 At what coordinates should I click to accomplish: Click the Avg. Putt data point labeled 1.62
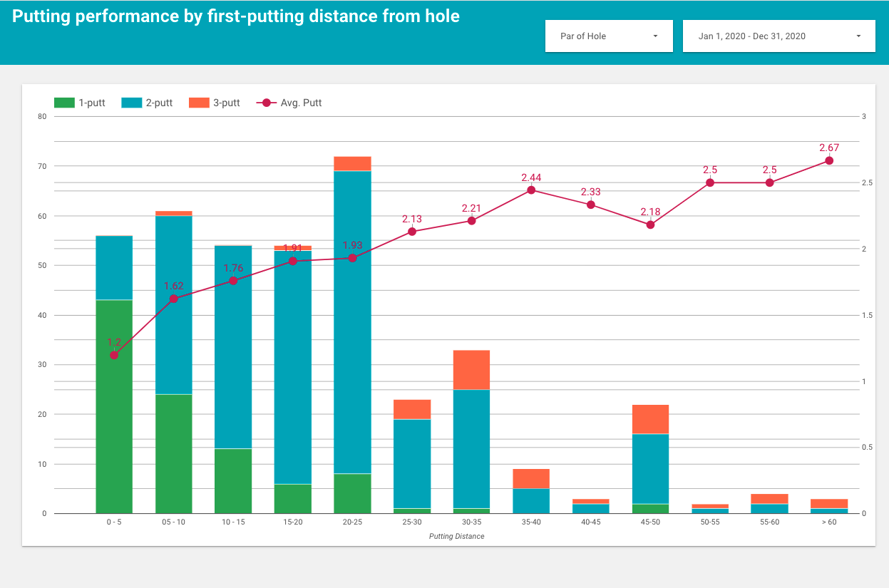point(173,299)
